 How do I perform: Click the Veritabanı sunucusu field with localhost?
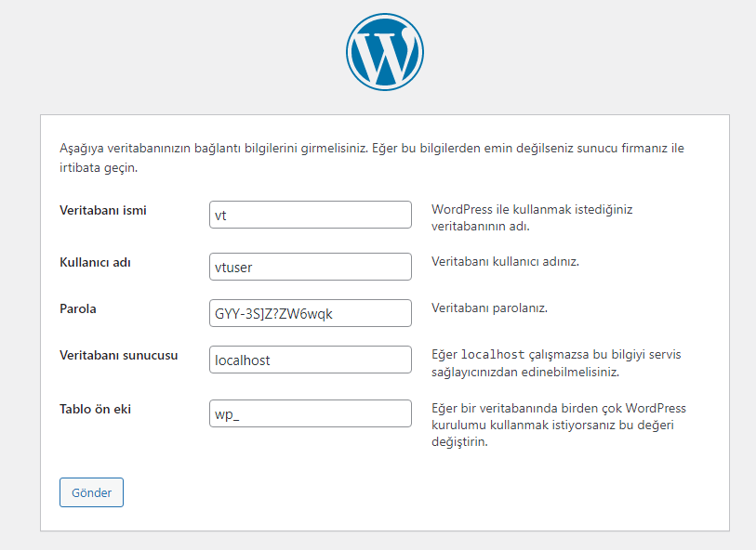(311, 360)
